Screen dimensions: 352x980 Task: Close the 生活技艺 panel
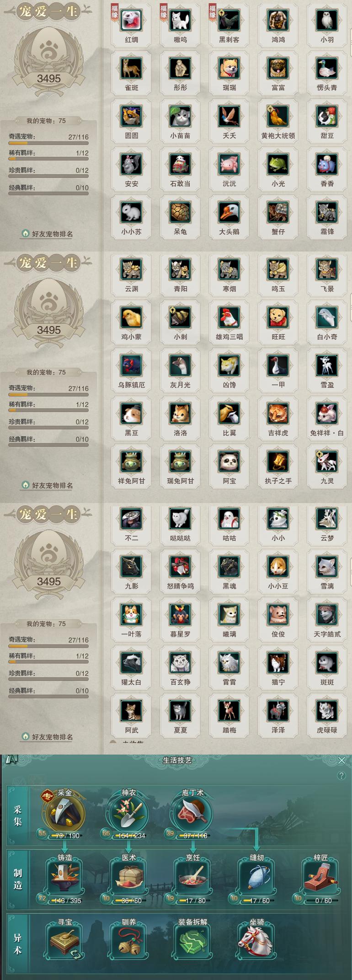pyautogui.click(x=341, y=760)
